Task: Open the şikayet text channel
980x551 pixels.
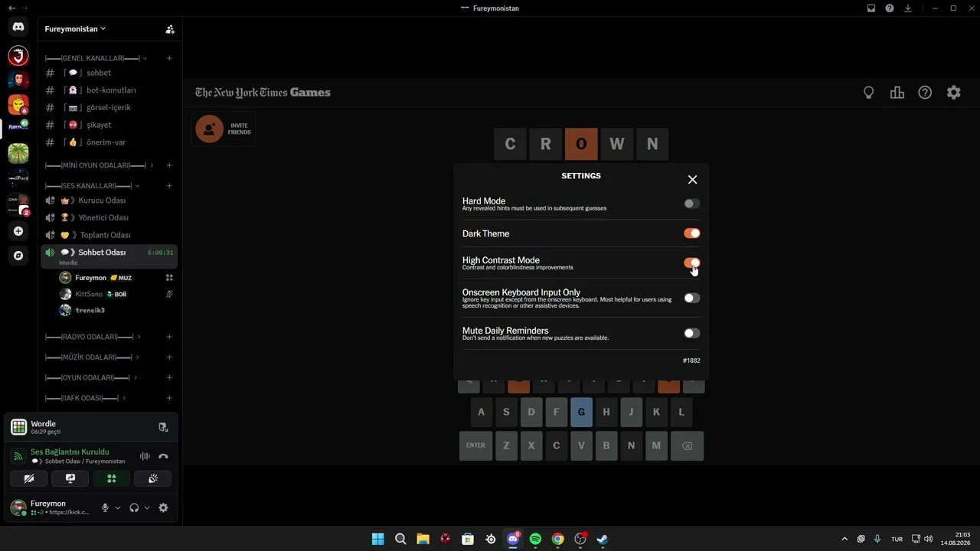Action: pyautogui.click(x=109, y=125)
